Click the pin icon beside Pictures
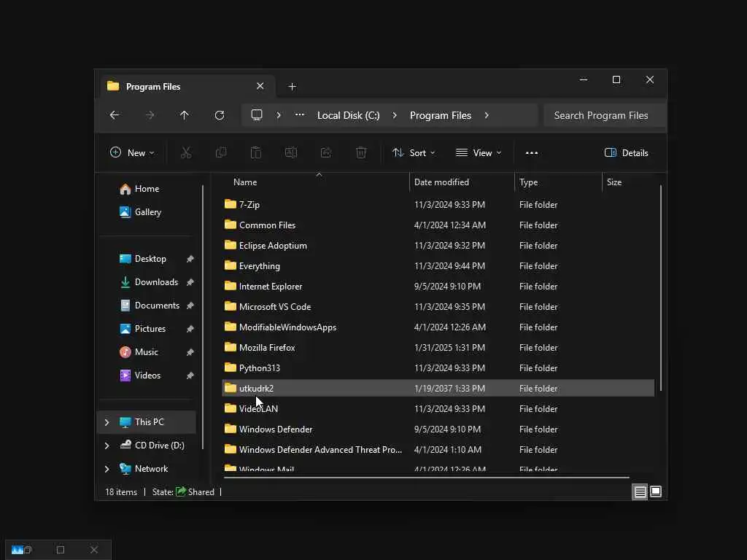 pyautogui.click(x=190, y=329)
